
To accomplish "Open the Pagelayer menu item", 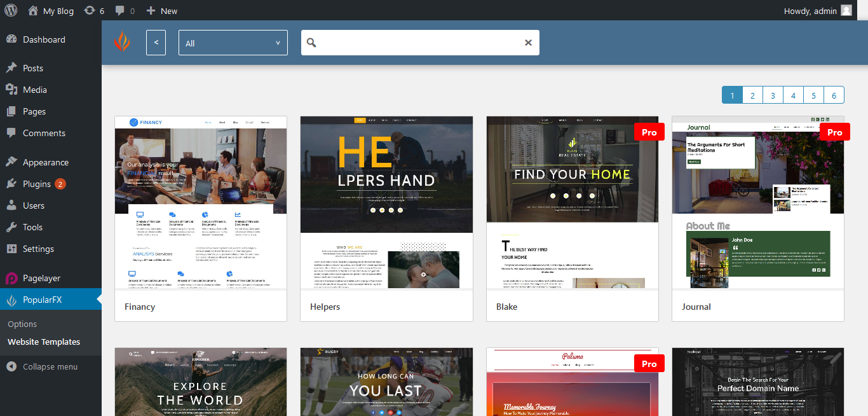I will (51, 278).
